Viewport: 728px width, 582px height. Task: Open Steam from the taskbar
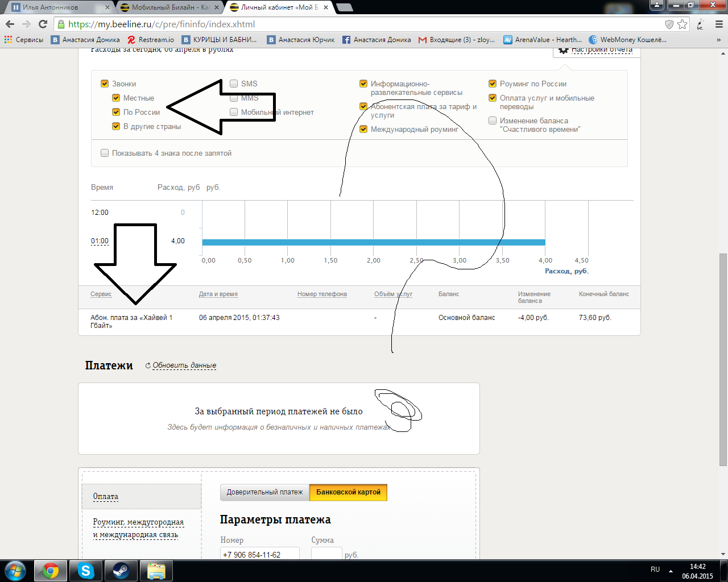click(x=121, y=571)
